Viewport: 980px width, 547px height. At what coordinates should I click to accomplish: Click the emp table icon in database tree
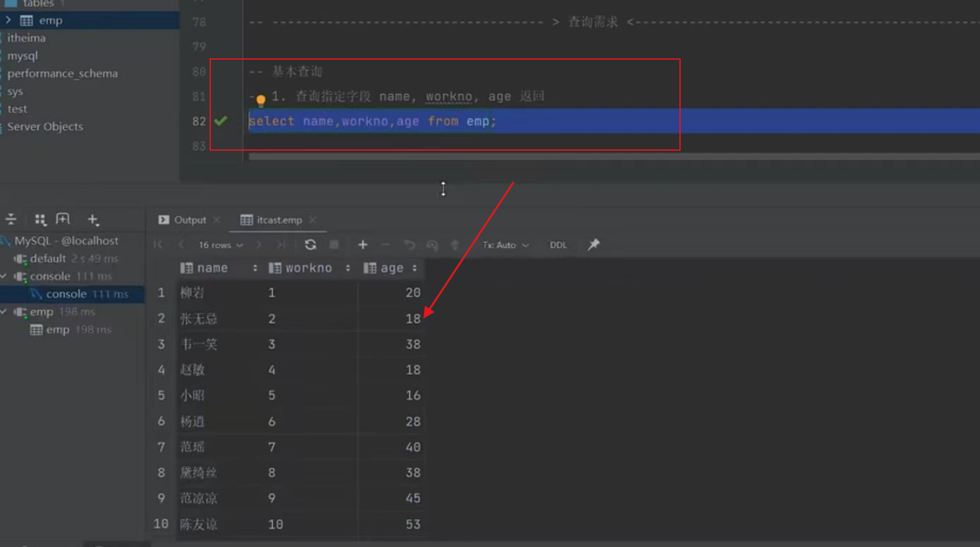[x=26, y=21]
